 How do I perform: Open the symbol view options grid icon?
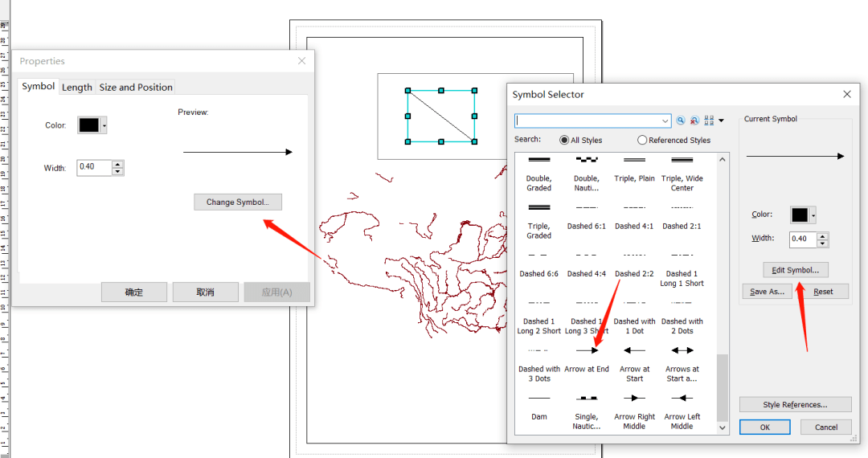pos(709,121)
